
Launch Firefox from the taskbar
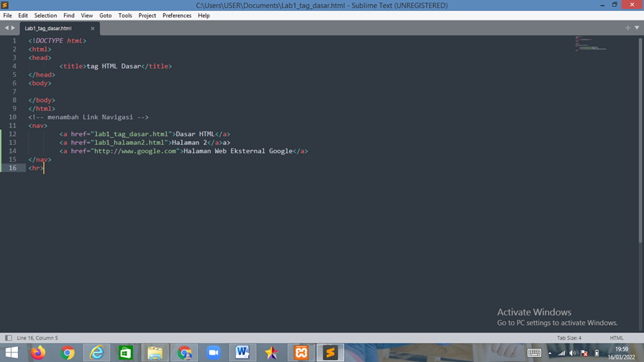click(x=38, y=353)
